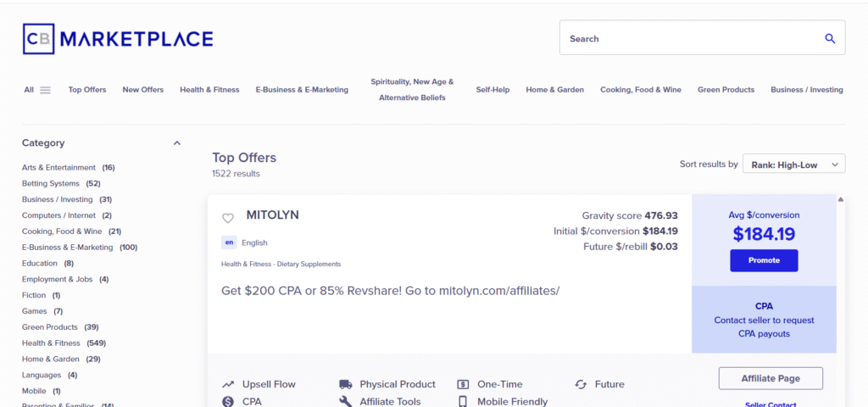Open the Rank: High-Low sort dropdown

pyautogui.click(x=793, y=164)
